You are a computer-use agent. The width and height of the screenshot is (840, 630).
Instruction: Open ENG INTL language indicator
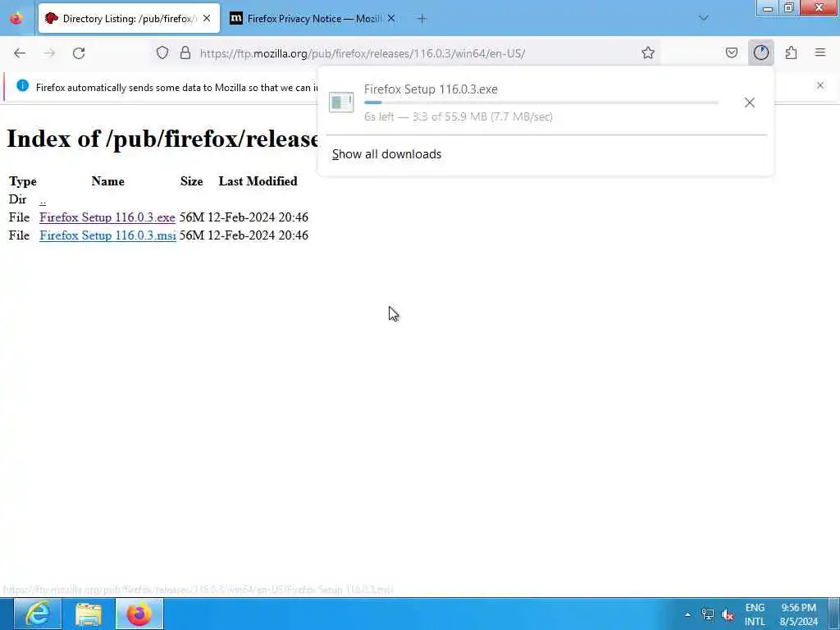click(x=755, y=614)
